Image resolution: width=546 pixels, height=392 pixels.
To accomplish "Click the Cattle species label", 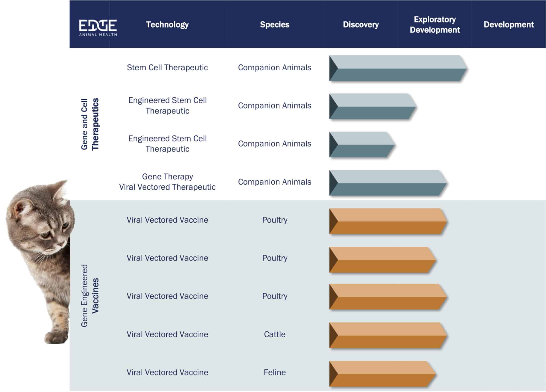I will (x=275, y=334).
